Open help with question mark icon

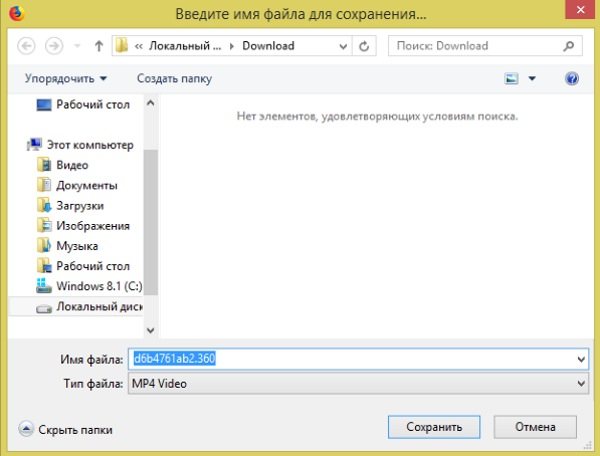click(x=572, y=79)
